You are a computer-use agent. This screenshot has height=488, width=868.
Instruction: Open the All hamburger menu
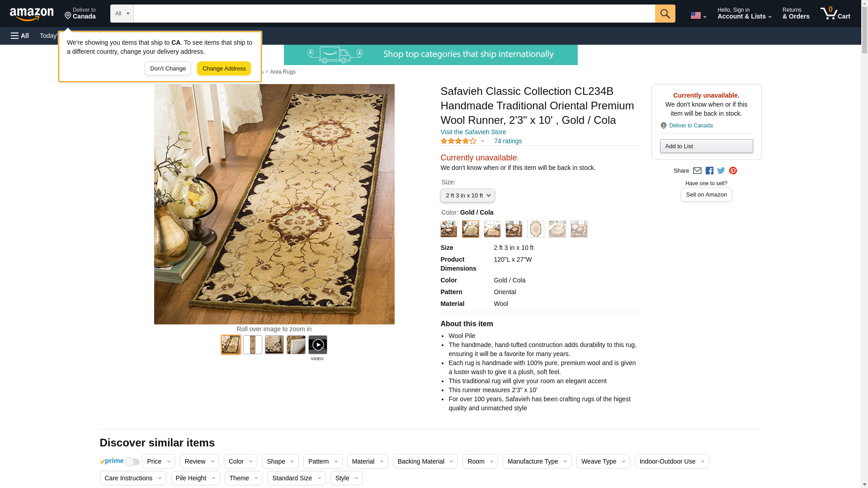coord(20,36)
